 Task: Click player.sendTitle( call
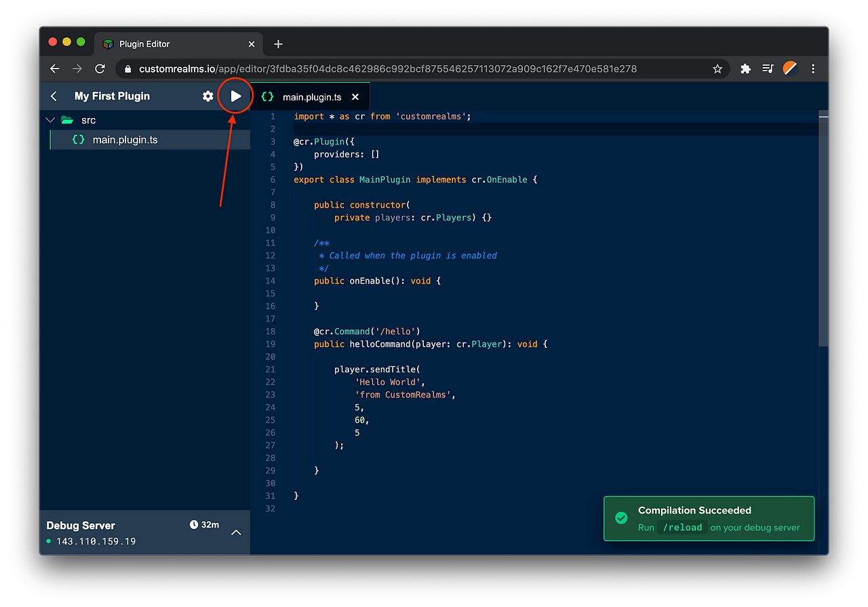[x=377, y=370]
